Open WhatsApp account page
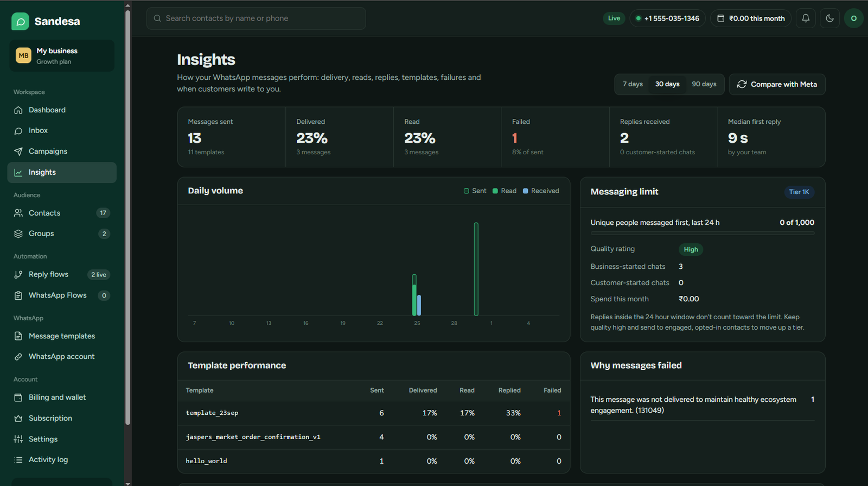The image size is (868, 486). pos(62,357)
